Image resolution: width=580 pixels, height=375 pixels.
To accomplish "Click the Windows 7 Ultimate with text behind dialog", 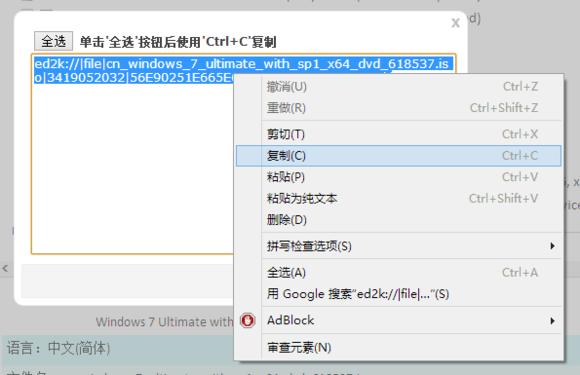I will 165,322.
